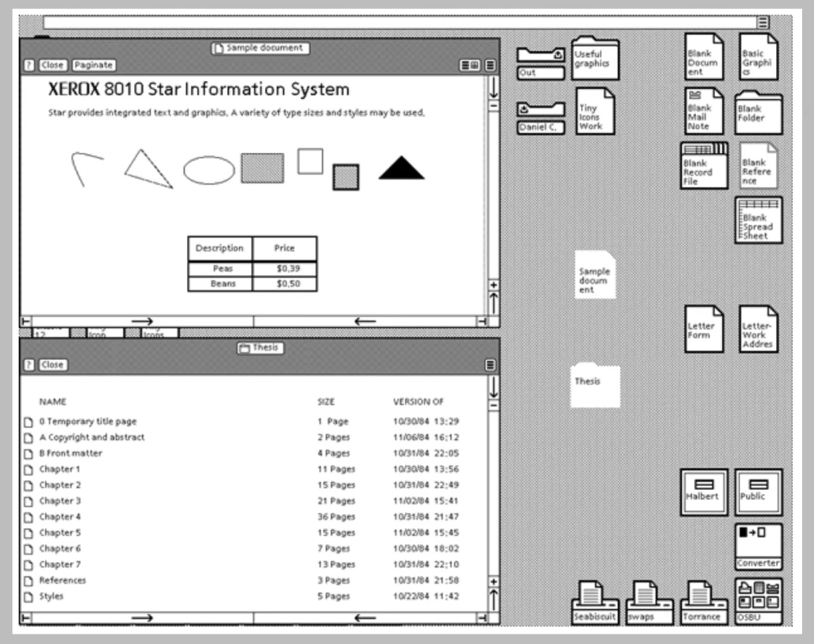
Task: Click the Close button in Thesis window
Action: 53,365
